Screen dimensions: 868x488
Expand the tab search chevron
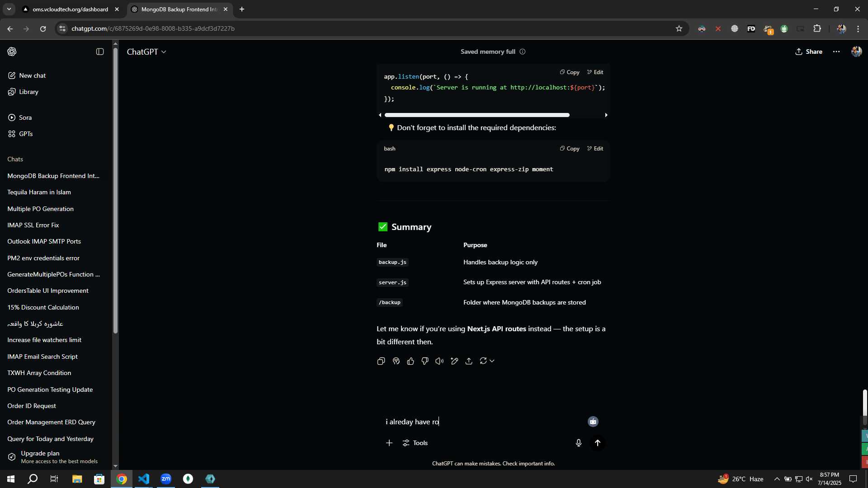[9, 9]
